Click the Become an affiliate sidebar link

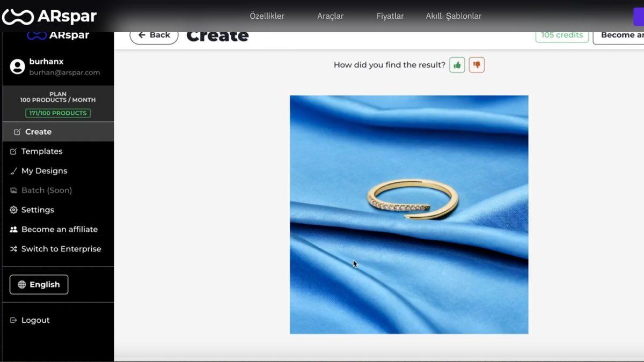click(x=59, y=230)
